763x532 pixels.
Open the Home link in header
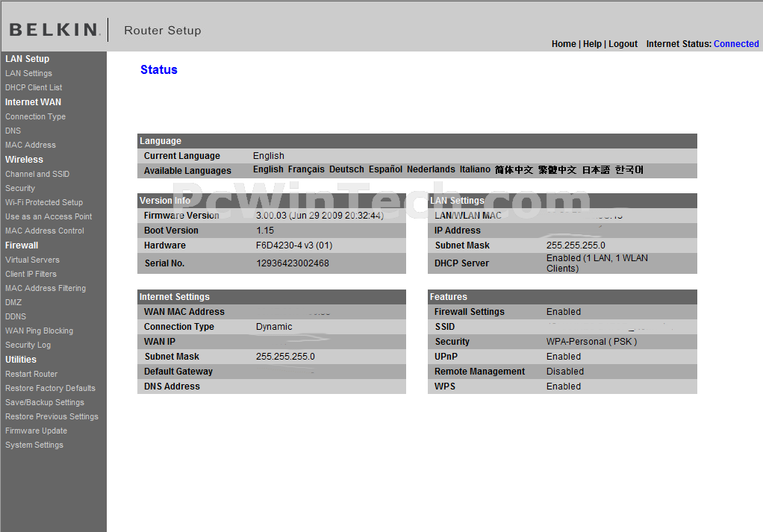[x=564, y=44]
